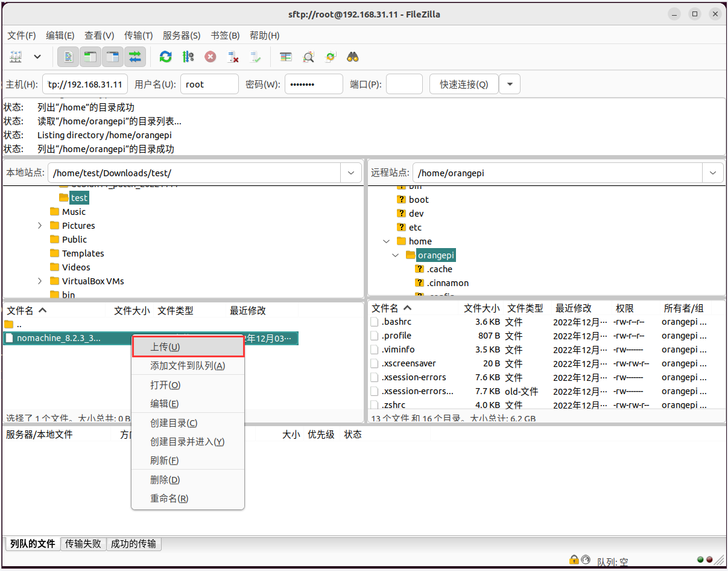Open the Site Manager icon

[16, 57]
